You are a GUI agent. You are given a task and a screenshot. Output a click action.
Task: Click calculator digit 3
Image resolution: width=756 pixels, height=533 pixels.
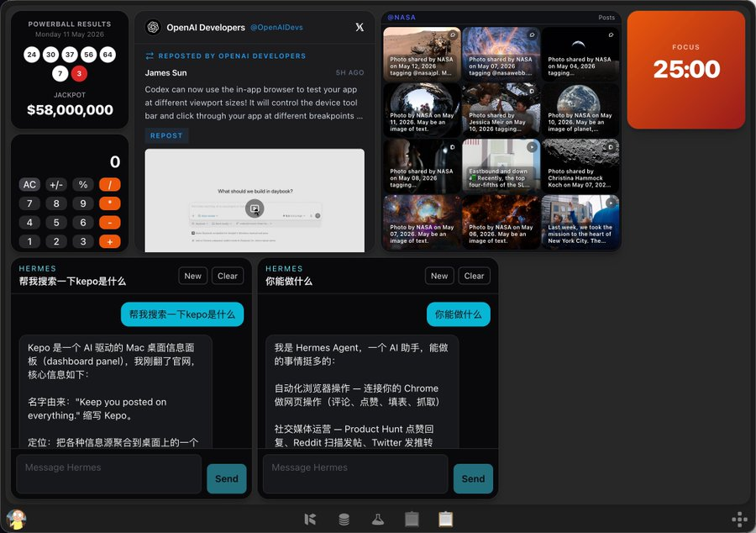coord(83,241)
